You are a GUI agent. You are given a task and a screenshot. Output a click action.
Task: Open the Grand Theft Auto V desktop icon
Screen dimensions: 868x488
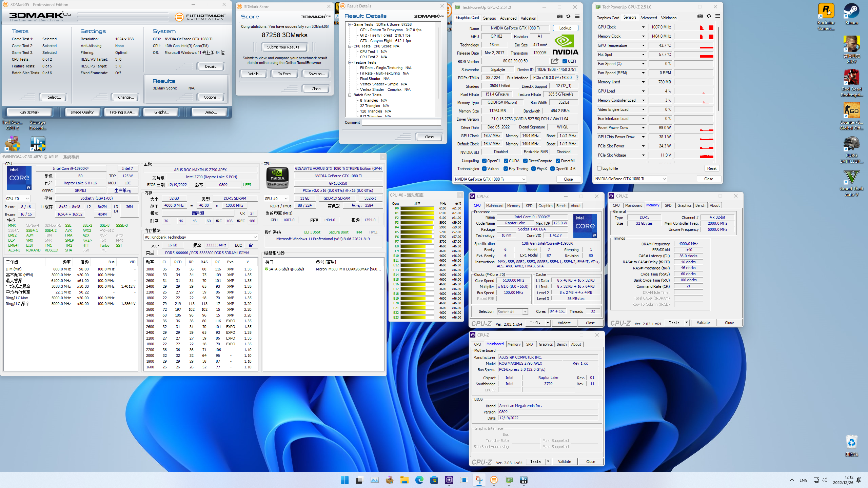point(851,183)
